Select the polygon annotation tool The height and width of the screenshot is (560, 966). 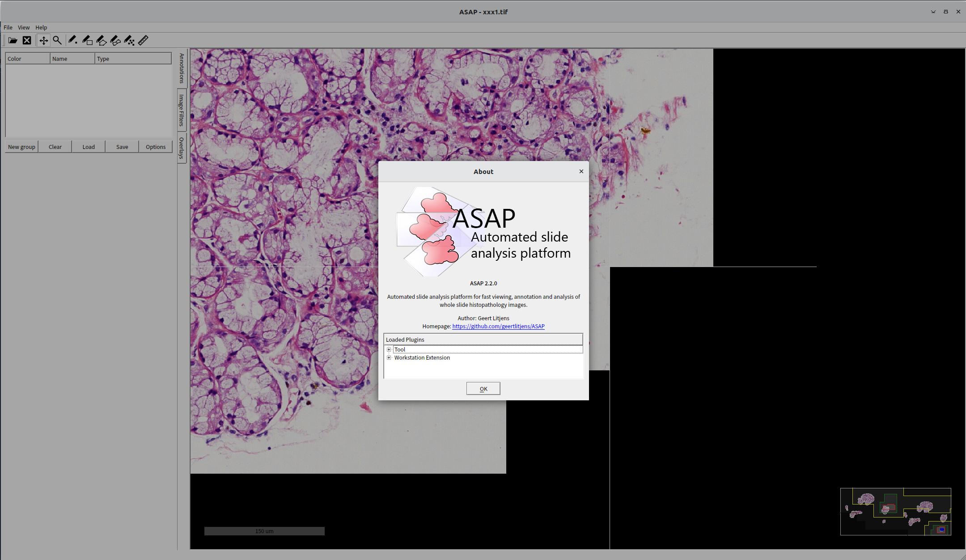(x=102, y=40)
